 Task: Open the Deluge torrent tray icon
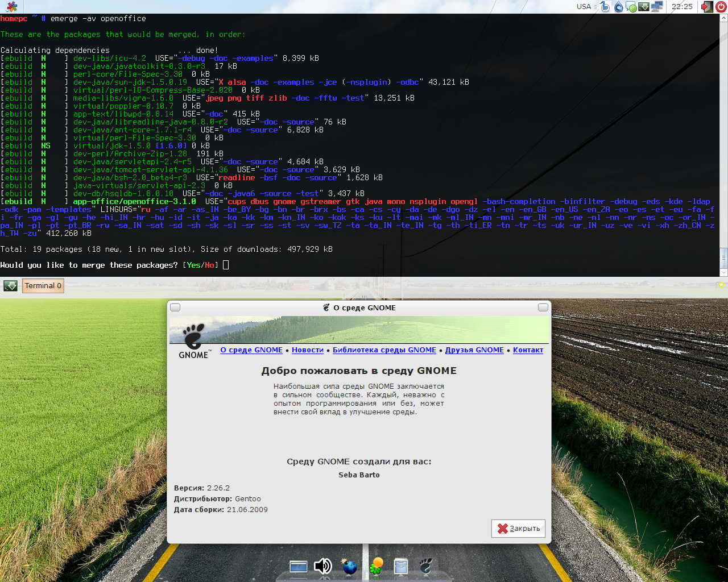pos(618,7)
